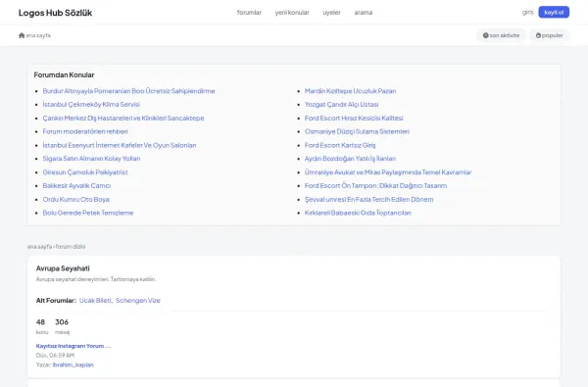Open the Ucak Bileti subforum
The height and width of the screenshot is (387, 588).
[96, 301]
